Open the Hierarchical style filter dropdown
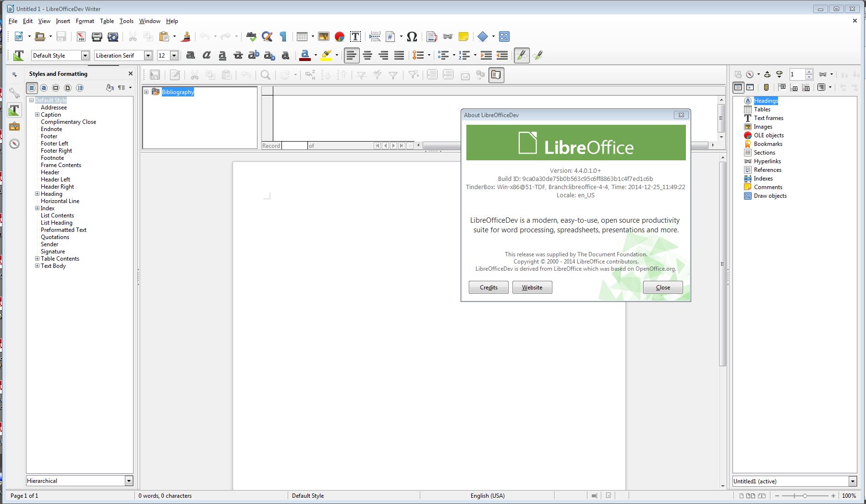866x504 pixels. coord(128,481)
